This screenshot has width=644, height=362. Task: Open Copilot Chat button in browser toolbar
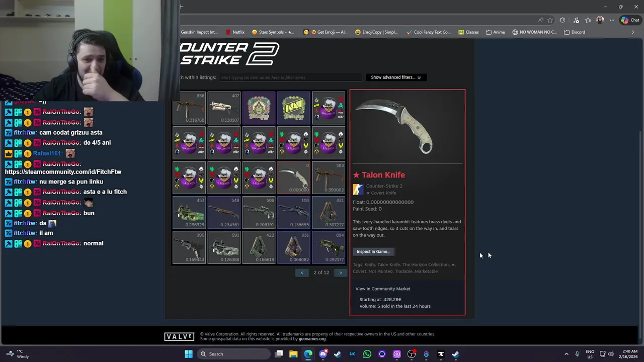pyautogui.click(x=630, y=20)
